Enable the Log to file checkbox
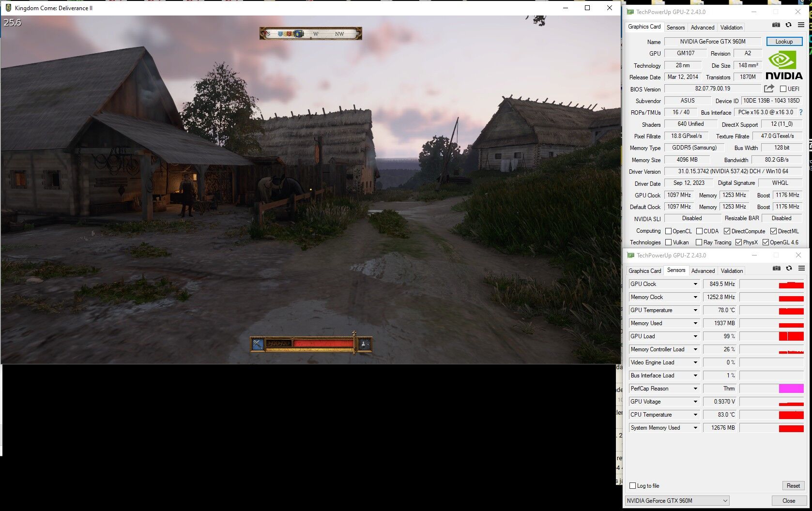Image resolution: width=812 pixels, height=511 pixels. (x=632, y=486)
